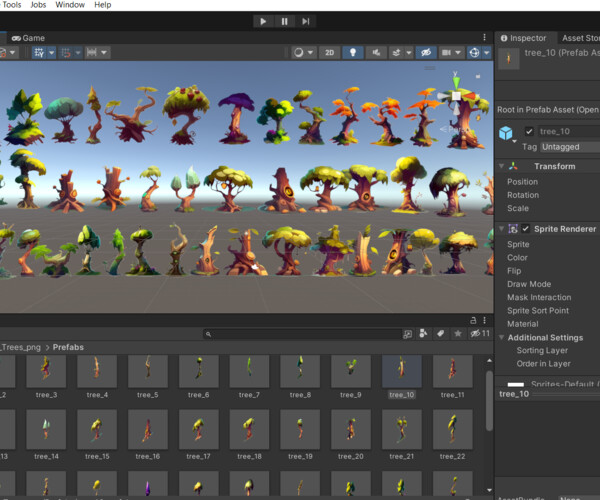The image size is (600, 500).
Task: Click the tree_10 name field in Inspector
Action: (569, 132)
